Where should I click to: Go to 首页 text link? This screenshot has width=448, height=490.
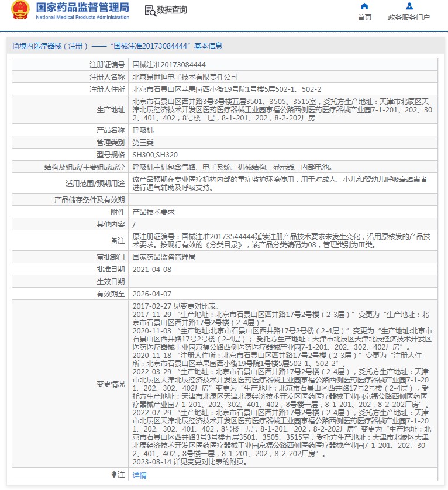(364, 17)
